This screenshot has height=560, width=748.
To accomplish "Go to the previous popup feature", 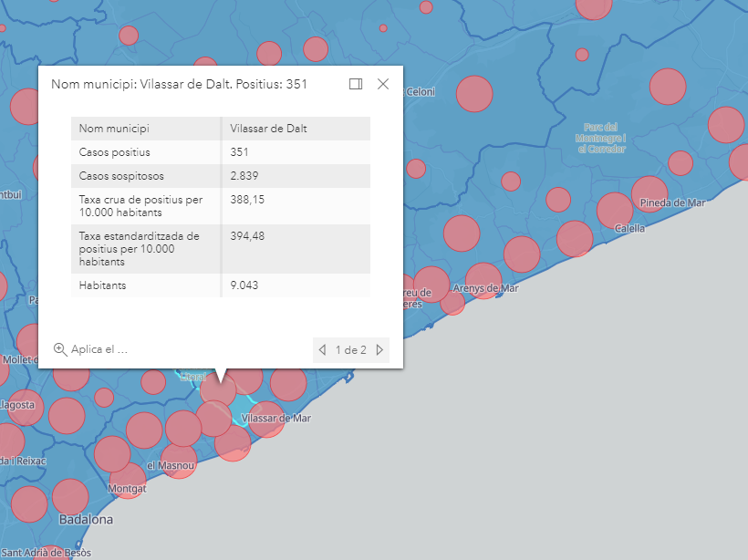I will [x=322, y=349].
